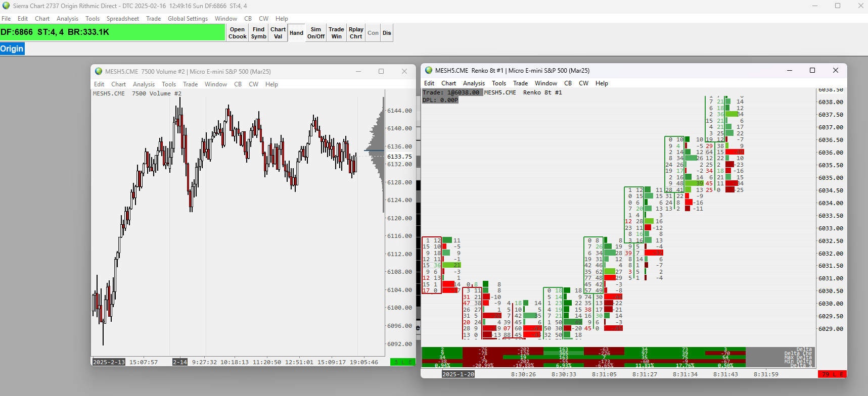Click the Chart Val toolbar button
Image resolution: width=868 pixels, height=396 pixels.
pos(278,33)
